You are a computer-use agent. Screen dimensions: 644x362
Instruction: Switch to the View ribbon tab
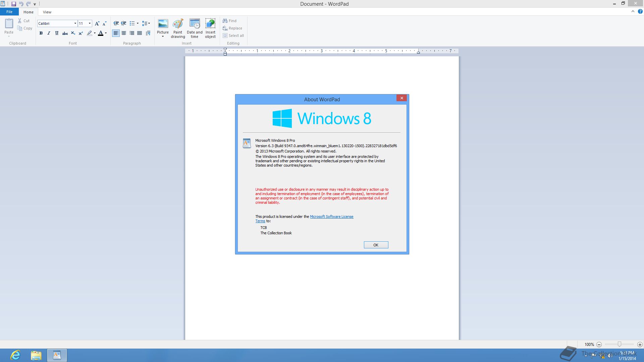click(47, 12)
